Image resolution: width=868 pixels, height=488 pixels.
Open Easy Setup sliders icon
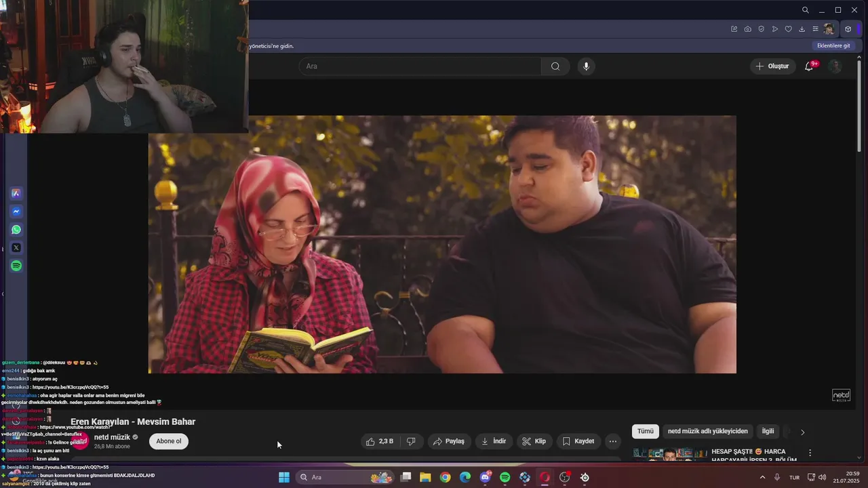click(815, 29)
